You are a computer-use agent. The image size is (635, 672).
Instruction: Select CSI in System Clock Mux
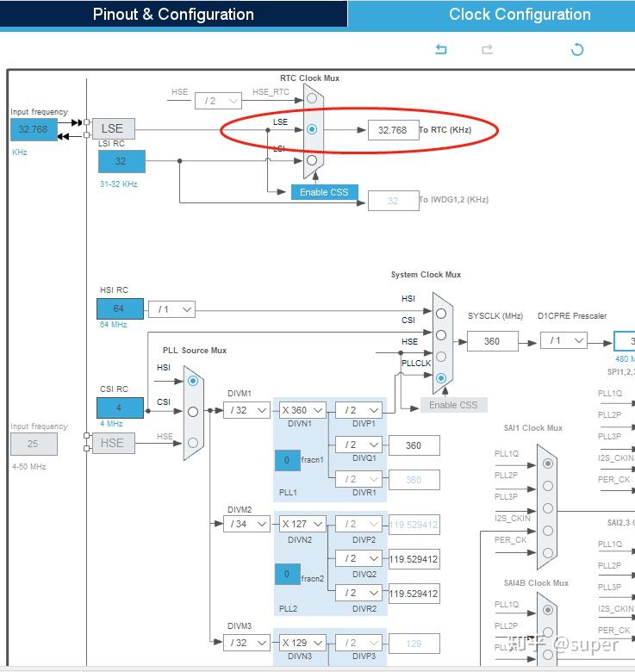[441, 335]
